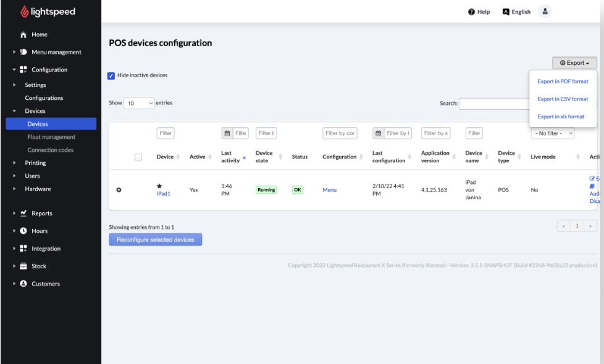Image resolution: width=604 pixels, height=364 pixels.
Task: Open Last activity calendar filter icon
Action: [227, 133]
